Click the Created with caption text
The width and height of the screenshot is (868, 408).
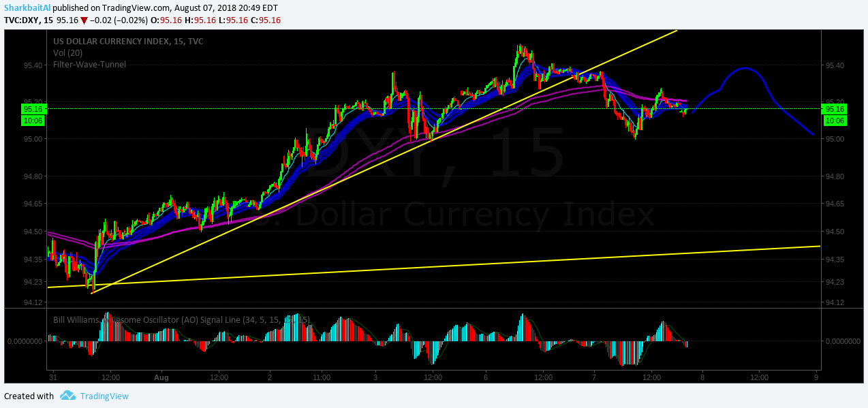point(29,396)
